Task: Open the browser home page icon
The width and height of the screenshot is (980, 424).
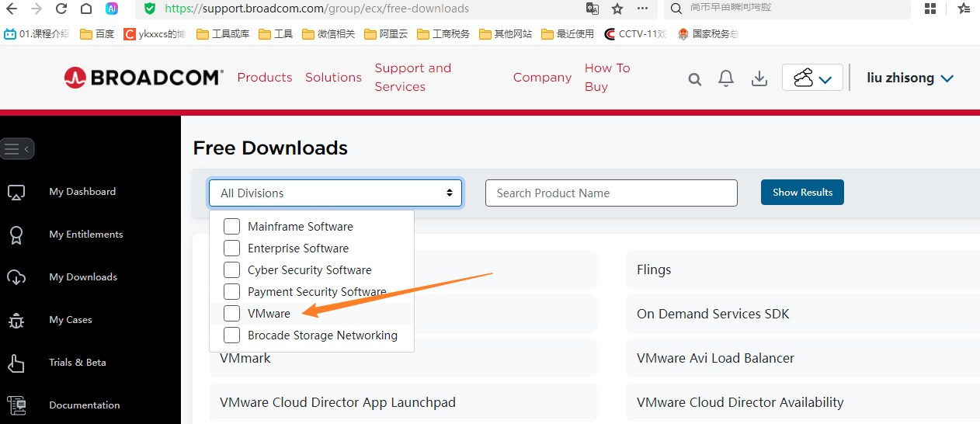Action: (x=86, y=9)
